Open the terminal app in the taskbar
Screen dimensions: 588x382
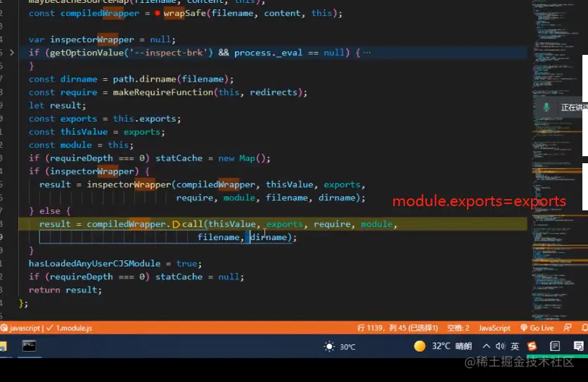29,346
